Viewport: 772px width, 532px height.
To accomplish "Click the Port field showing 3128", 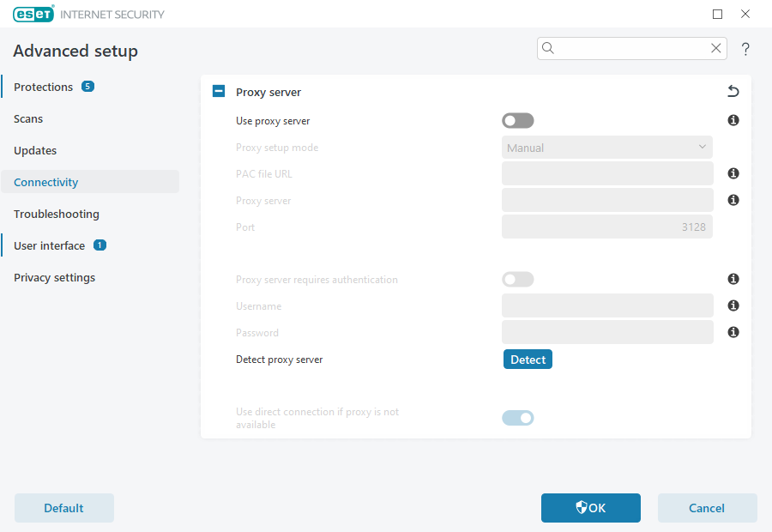I will [x=607, y=227].
